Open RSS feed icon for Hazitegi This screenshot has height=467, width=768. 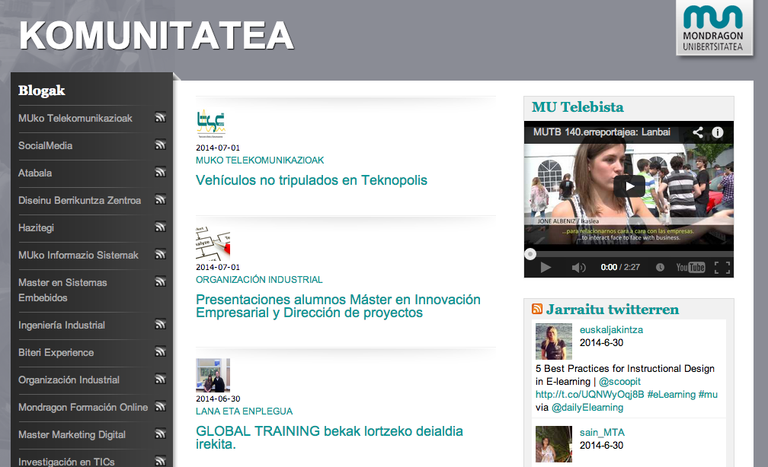pos(160,227)
